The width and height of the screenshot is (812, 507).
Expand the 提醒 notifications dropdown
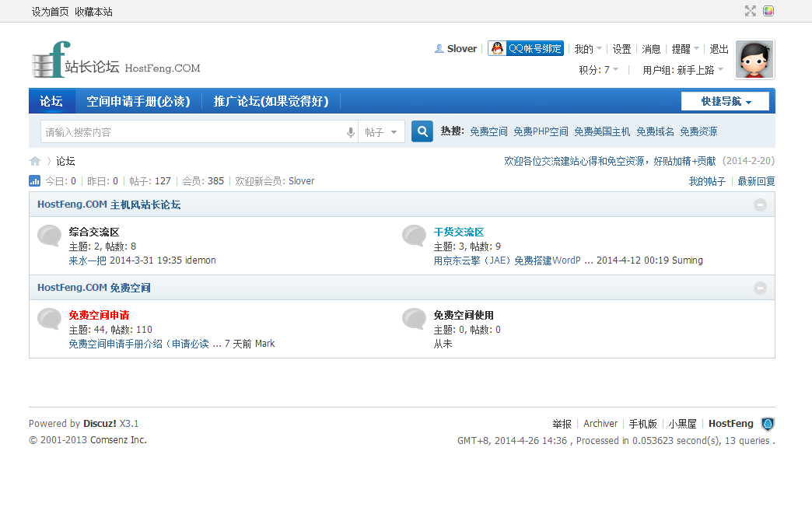coord(685,49)
